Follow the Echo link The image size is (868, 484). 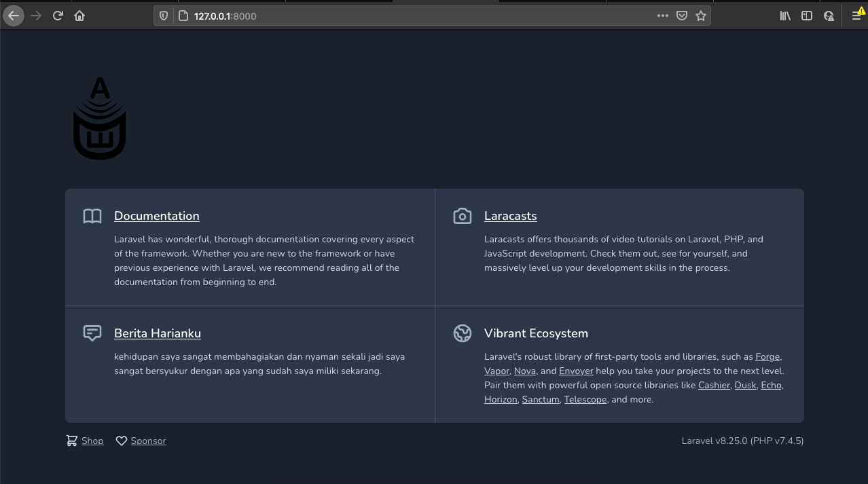(x=772, y=385)
